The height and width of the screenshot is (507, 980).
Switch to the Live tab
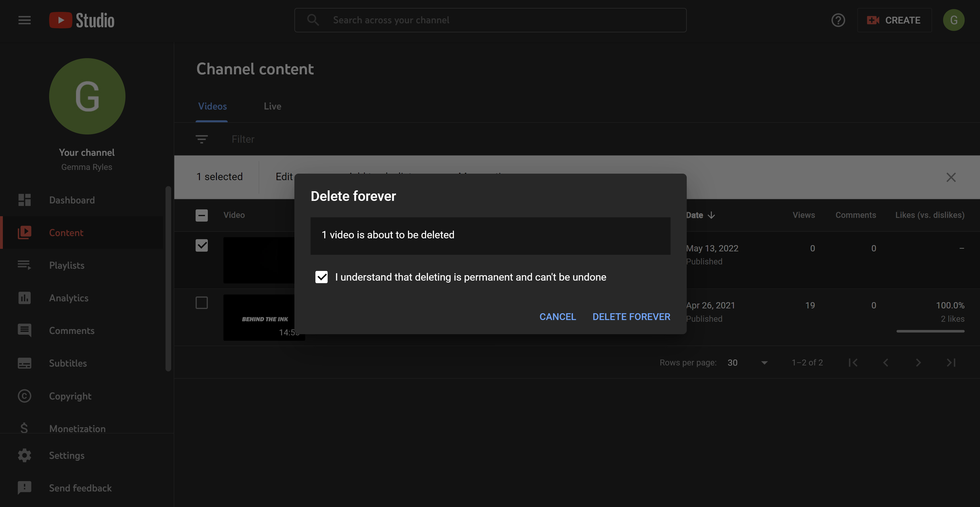[x=272, y=106]
